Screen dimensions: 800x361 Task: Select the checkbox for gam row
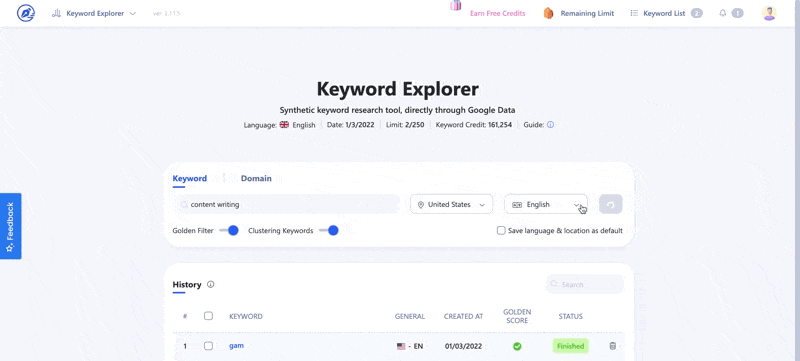pos(208,346)
